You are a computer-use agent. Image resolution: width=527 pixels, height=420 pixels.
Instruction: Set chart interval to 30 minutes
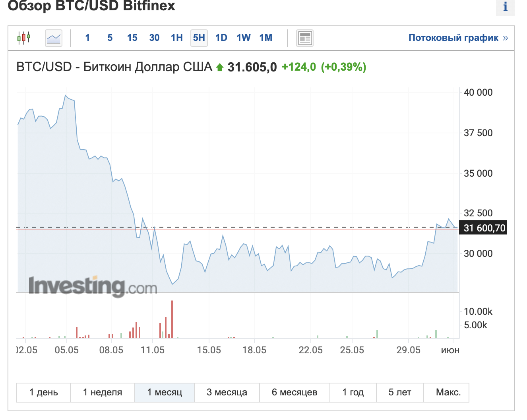[154, 38]
